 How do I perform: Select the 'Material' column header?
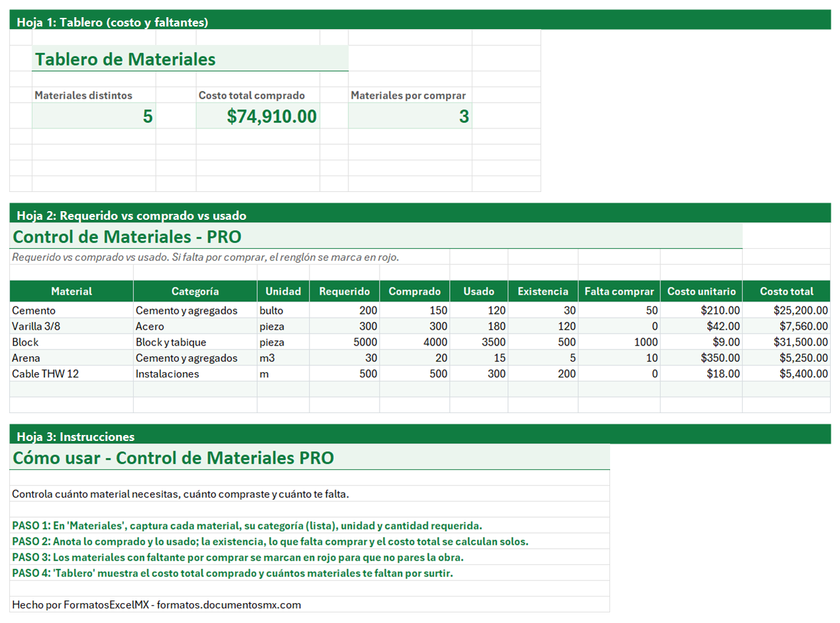click(72, 291)
